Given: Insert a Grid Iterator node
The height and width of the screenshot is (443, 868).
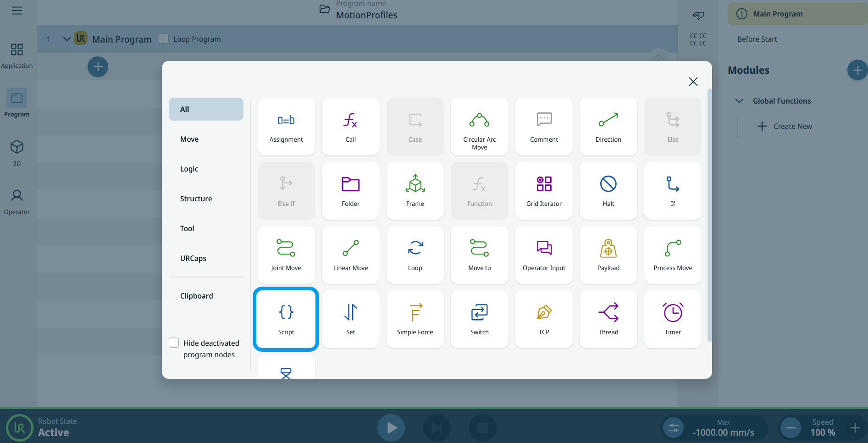Looking at the screenshot, I should [x=544, y=190].
